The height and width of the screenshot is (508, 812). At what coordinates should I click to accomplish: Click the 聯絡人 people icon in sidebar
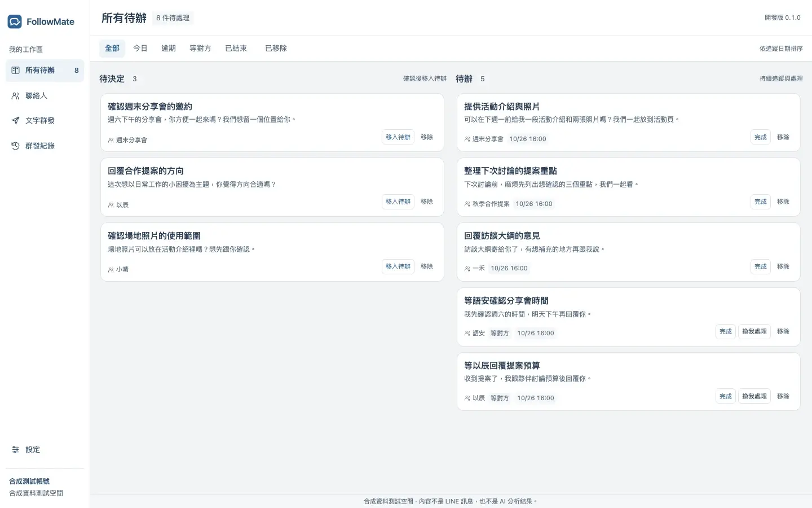point(15,96)
